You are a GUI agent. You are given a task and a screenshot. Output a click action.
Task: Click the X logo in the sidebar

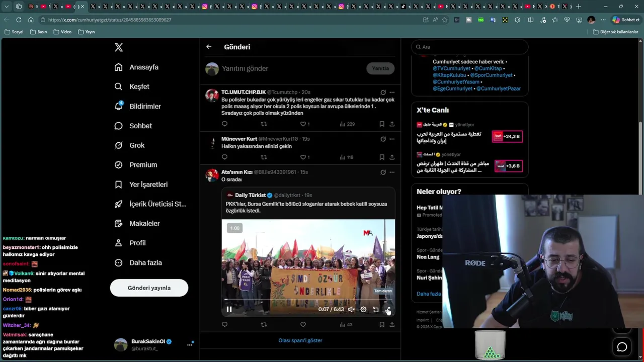(119, 47)
